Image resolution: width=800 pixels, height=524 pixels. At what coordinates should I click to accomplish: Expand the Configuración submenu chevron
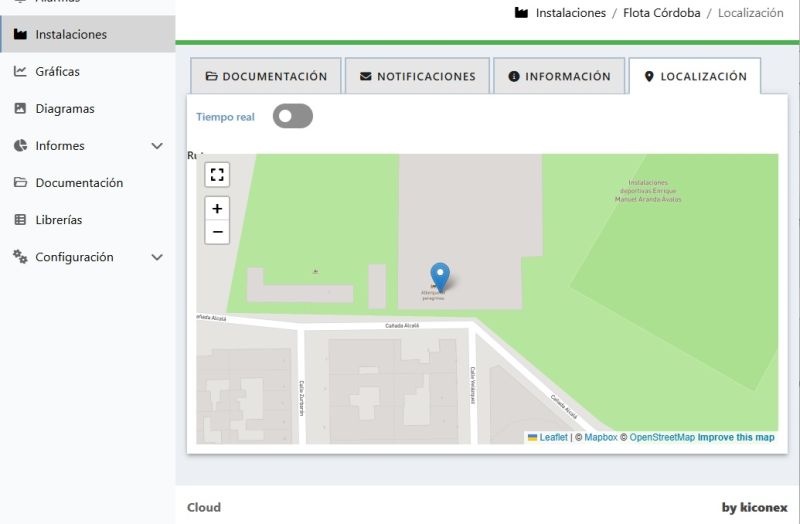(x=157, y=257)
